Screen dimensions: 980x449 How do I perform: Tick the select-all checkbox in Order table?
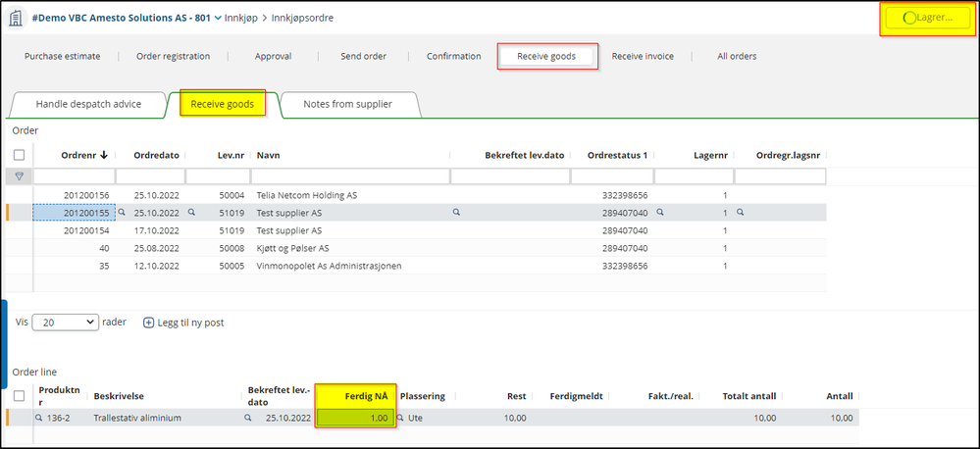coord(20,156)
